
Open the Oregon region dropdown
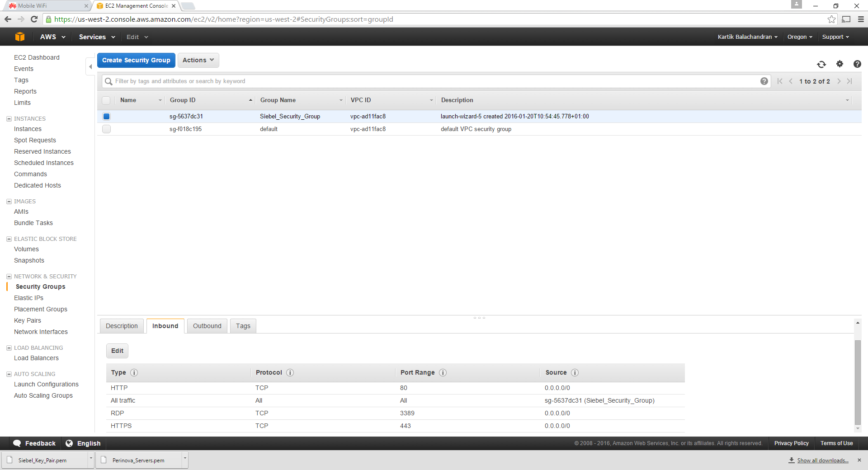coord(800,37)
